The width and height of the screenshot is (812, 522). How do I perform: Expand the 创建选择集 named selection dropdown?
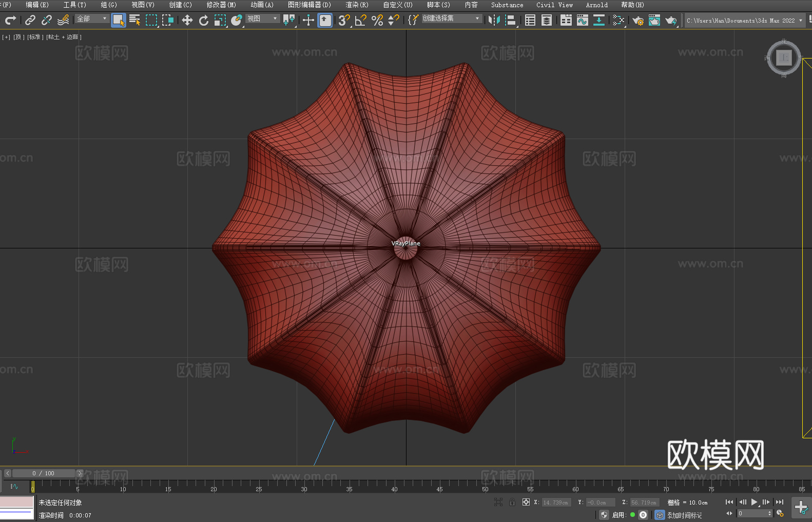[451, 18]
